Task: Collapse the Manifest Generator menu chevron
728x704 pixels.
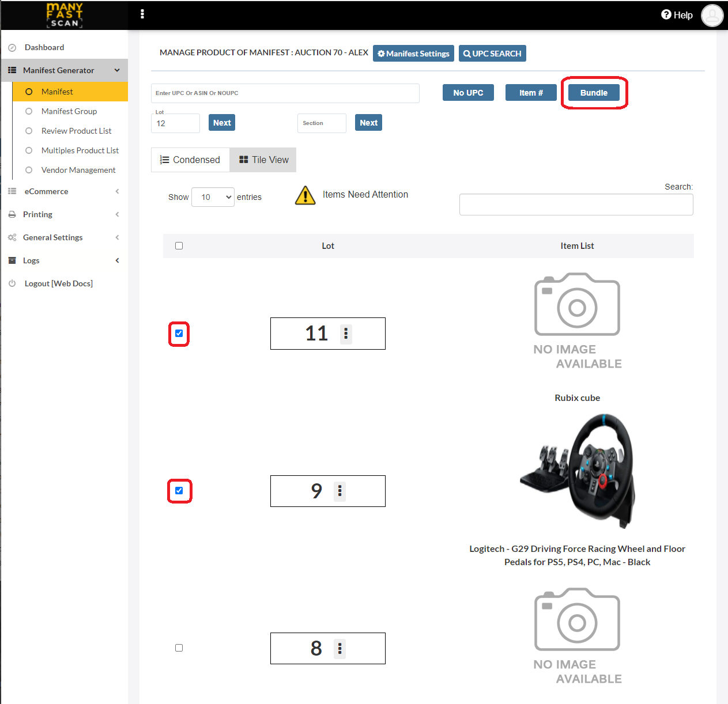Action: pyautogui.click(x=117, y=70)
